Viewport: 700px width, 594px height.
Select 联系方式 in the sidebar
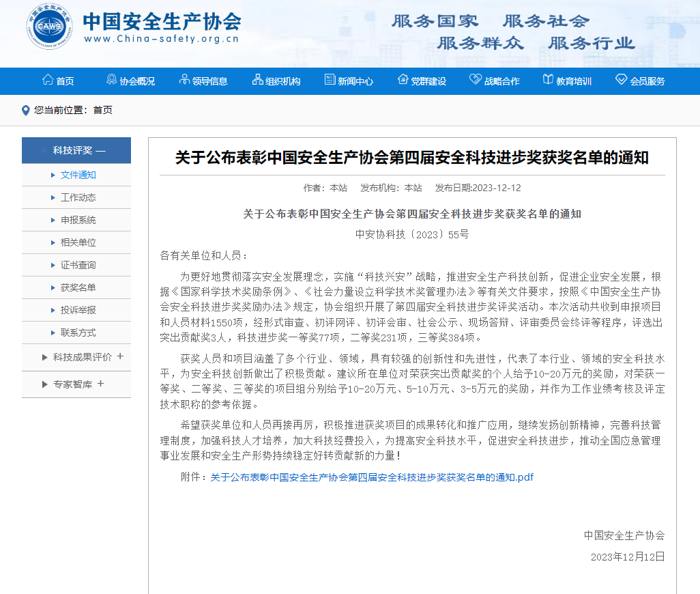click(x=78, y=333)
